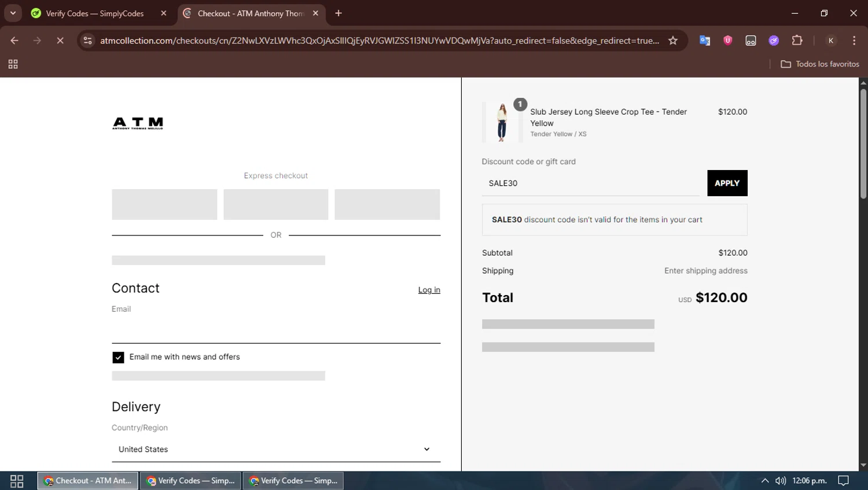Open the K profile avatar menu
868x490 pixels.
click(x=831, y=40)
